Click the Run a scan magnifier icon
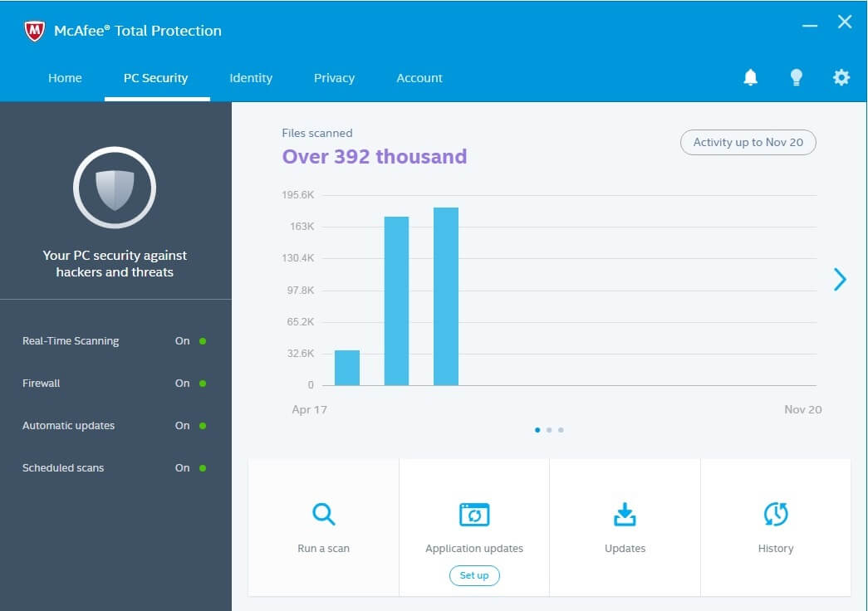 (323, 515)
